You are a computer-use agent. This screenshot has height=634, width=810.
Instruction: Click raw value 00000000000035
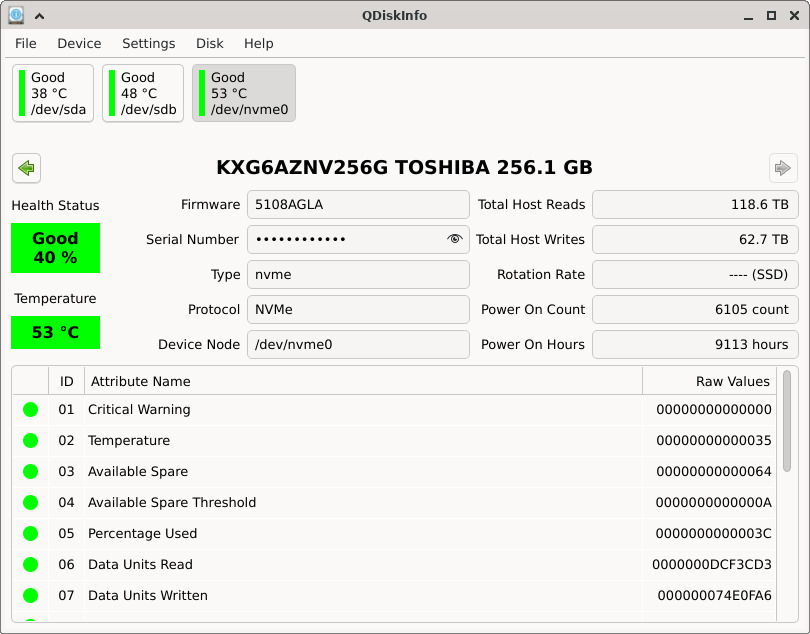click(714, 441)
